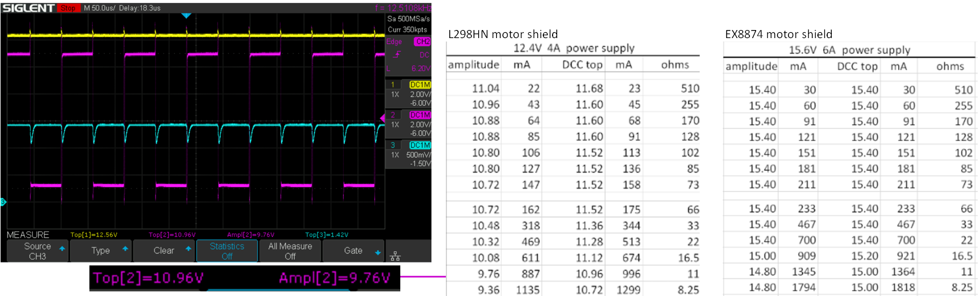980x296 pixels.
Task: Click the channel 3 ground level marker
Action: coord(3,202)
